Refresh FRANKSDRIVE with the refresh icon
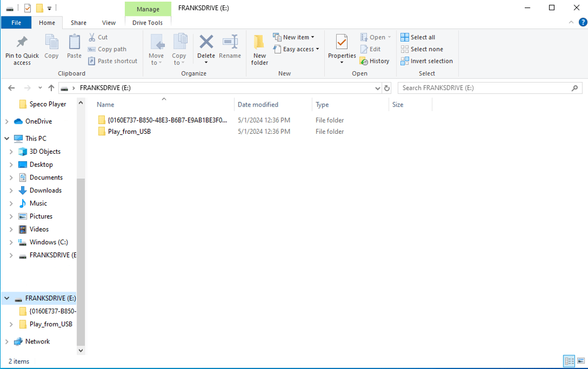Image resolution: width=588 pixels, height=369 pixels. [x=387, y=88]
